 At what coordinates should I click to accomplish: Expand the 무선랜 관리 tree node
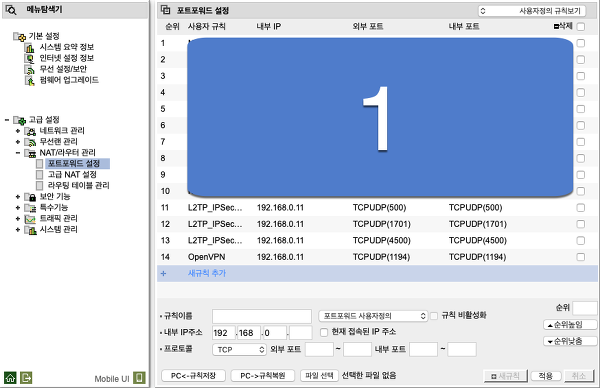(x=18, y=142)
